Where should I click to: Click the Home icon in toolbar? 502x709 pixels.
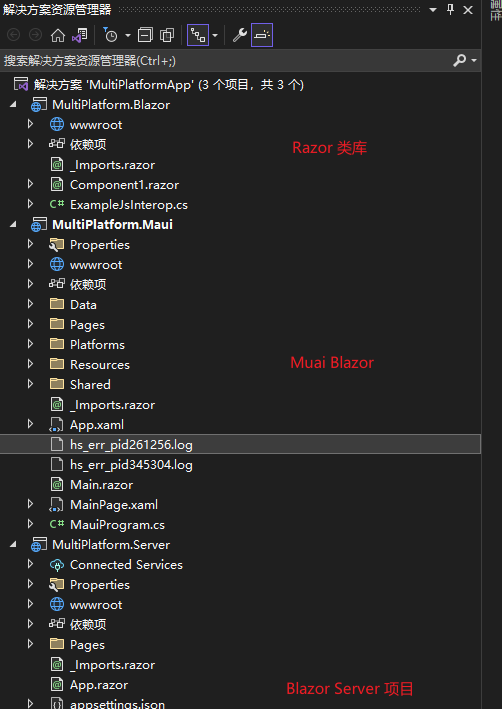[x=57, y=35]
